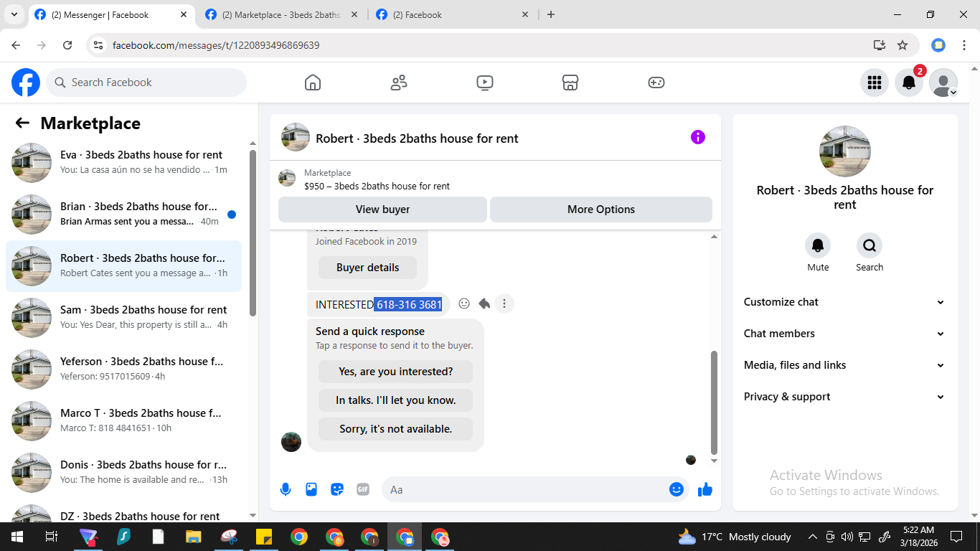Open the Facebook menu grid icon
This screenshot has width=980, height=551.
(874, 83)
